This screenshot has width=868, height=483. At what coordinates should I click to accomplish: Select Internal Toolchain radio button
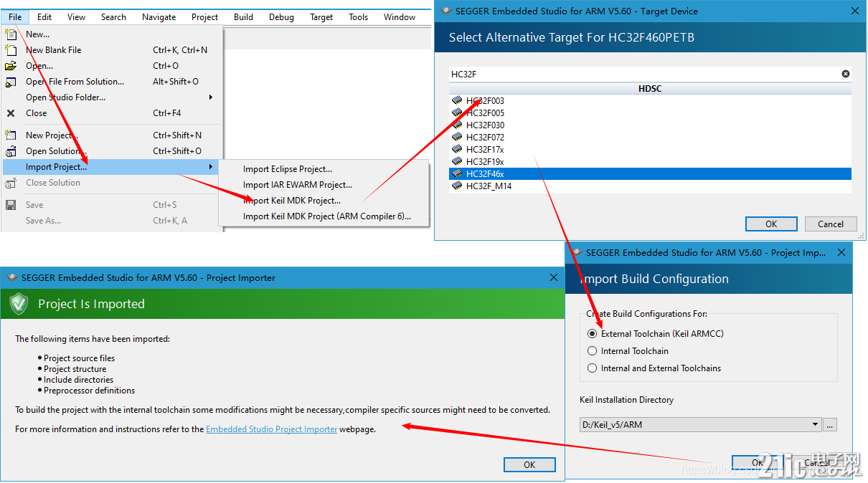click(x=592, y=351)
